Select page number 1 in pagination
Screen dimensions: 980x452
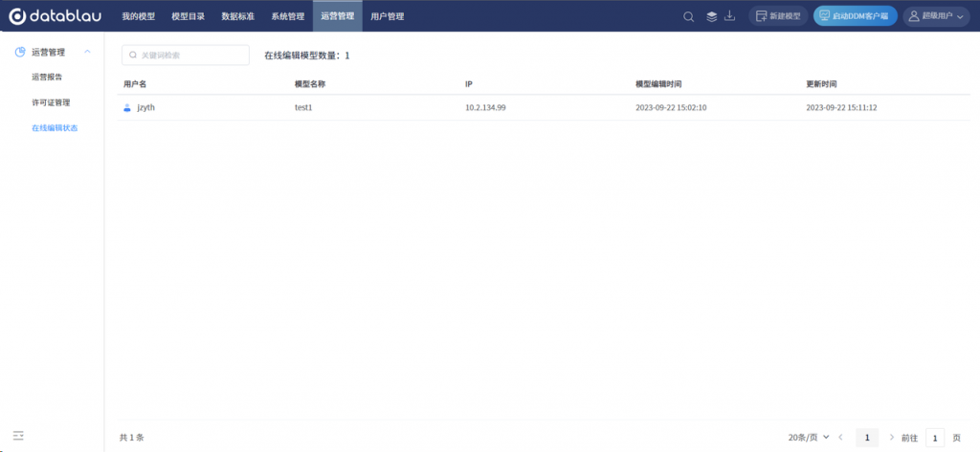click(x=867, y=438)
